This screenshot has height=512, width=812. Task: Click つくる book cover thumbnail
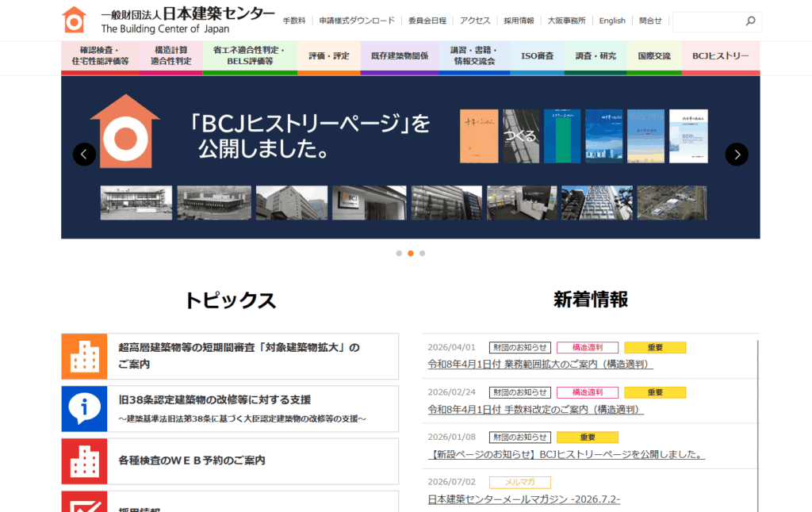pos(521,136)
